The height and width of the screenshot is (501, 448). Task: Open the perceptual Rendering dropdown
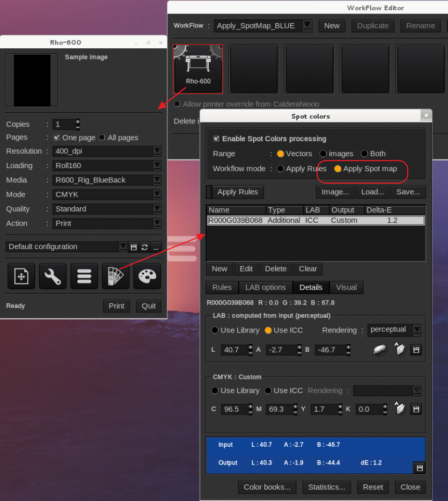pyautogui.click(x=416, y=330)
